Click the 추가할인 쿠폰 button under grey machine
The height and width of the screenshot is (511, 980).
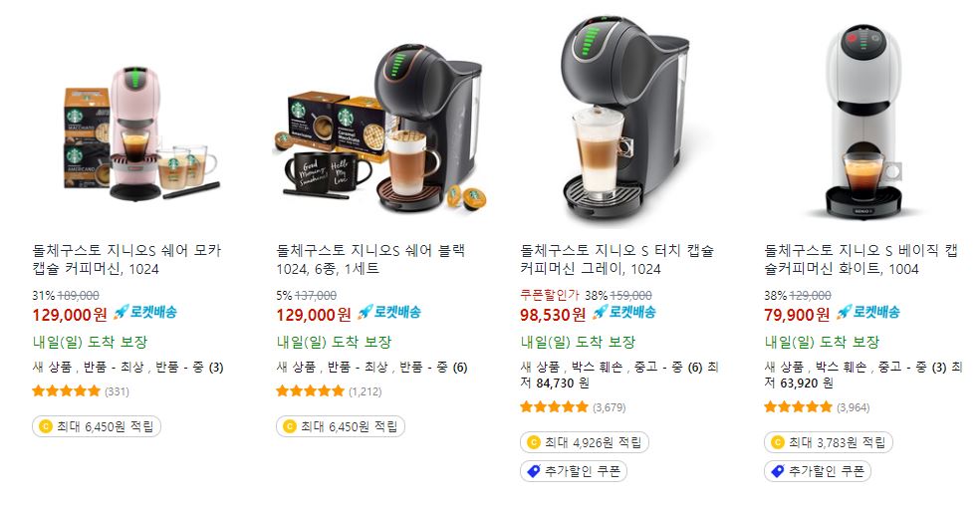click(x=573, y=471)
